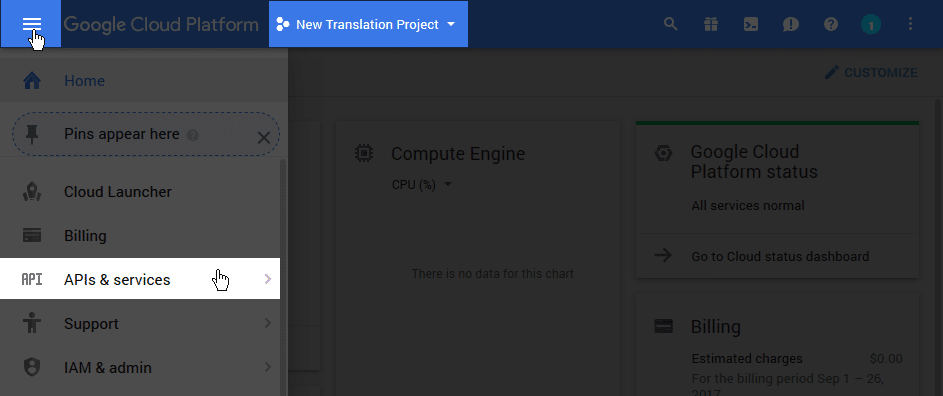Click the pin icon in pins box
The image size is (943, 396).
click(31, 134)
